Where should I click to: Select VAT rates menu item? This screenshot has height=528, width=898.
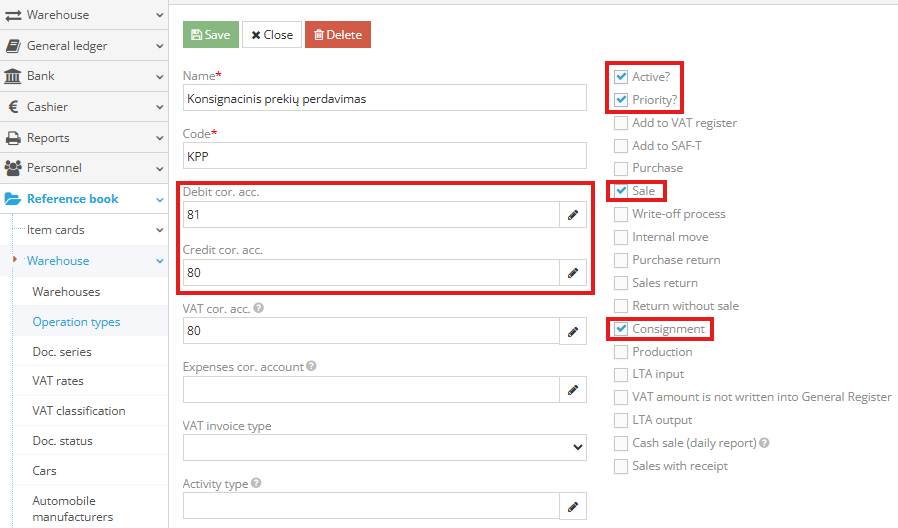click(x=58, y=381)
